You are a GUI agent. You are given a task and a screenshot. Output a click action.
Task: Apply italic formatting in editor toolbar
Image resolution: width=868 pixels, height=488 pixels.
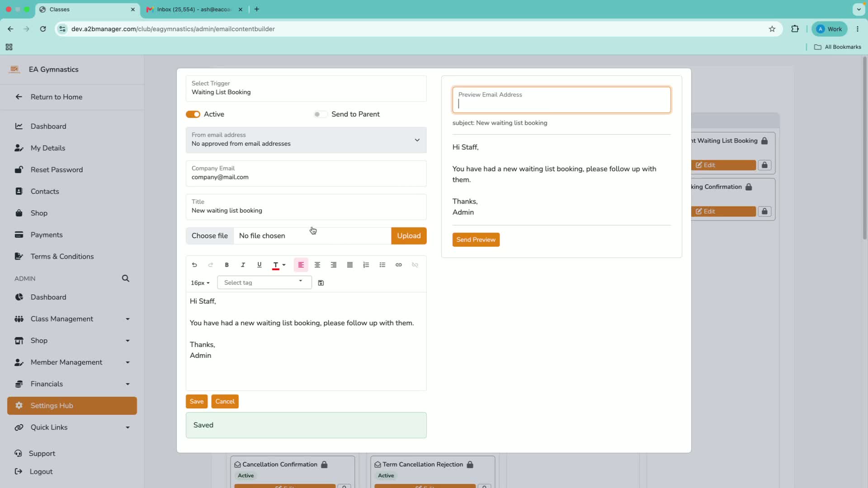(x=243, y=265)
